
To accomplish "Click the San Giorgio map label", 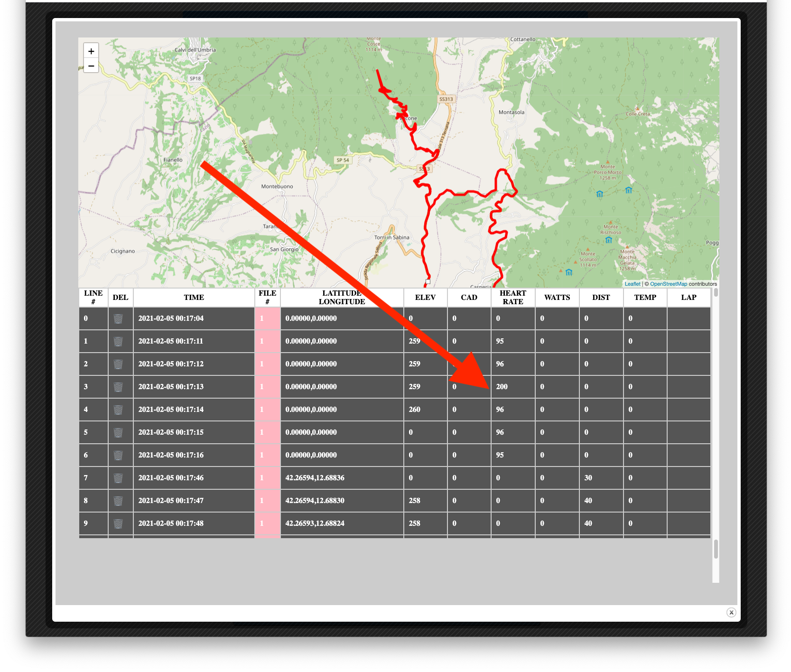I will click(284, 249).
